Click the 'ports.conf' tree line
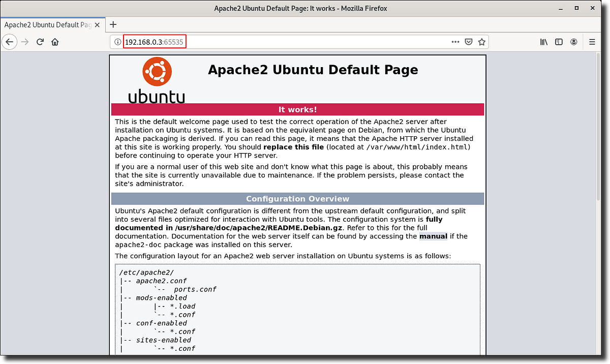The image size is (610, 364). click(195, 289)
